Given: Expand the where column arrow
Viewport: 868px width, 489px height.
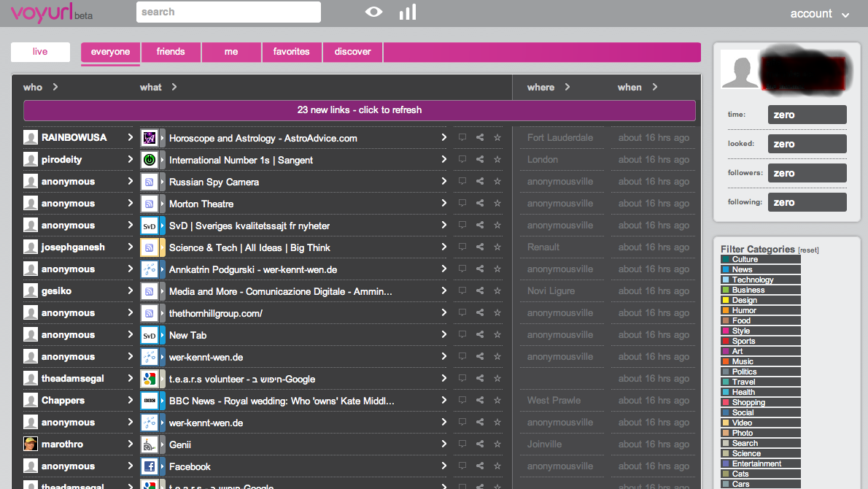Looking at the screenshot, I should [x=567, y=87].
